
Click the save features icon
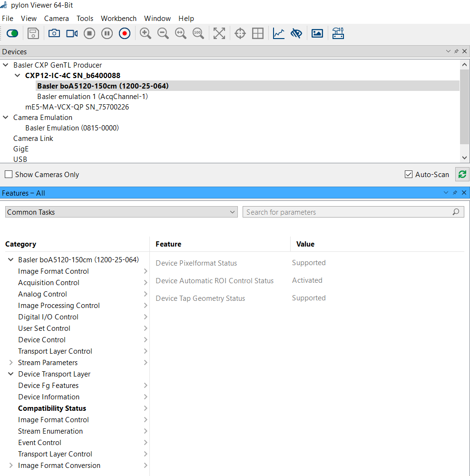(33, 33)
